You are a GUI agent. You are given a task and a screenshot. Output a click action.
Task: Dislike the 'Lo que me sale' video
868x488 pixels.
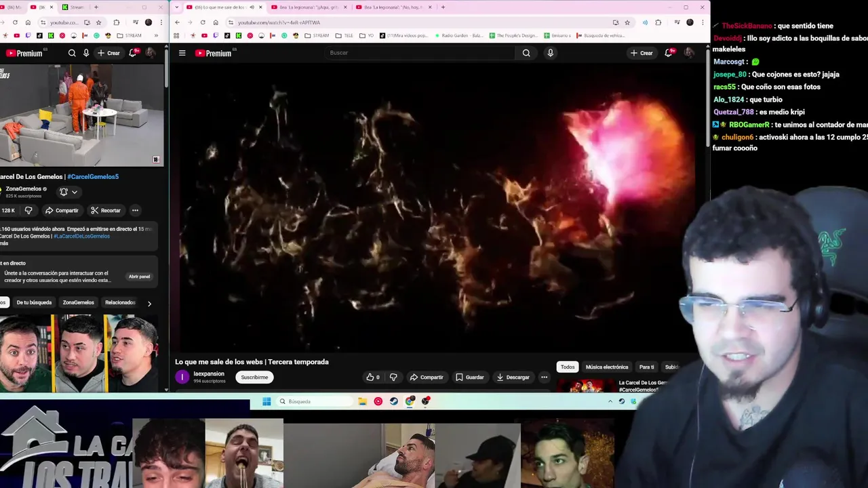click(393, 378)
